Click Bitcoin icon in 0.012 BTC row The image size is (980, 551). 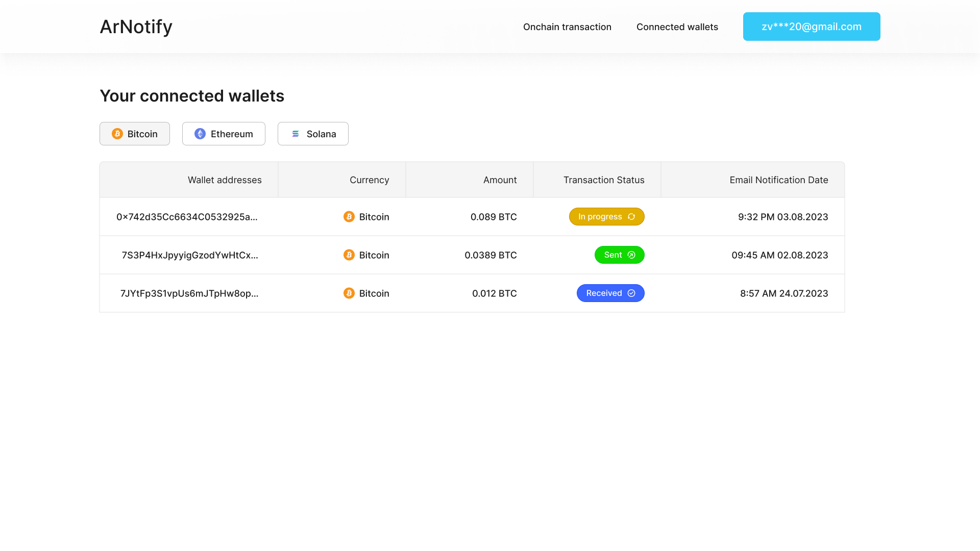pos(349,293)
